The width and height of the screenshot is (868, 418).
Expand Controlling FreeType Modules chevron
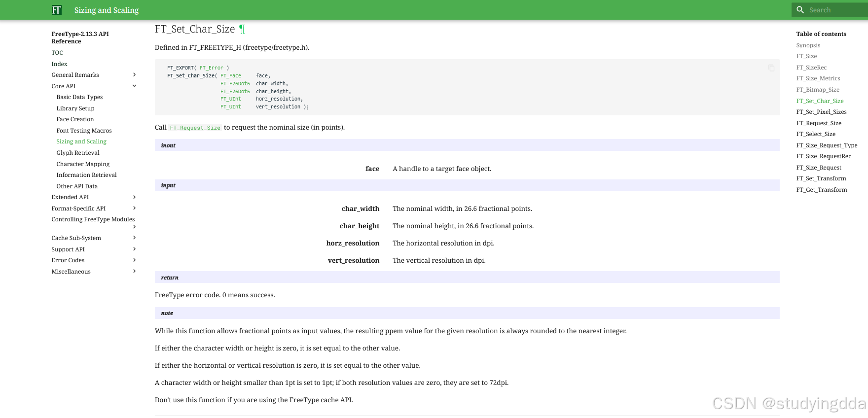tap(134, 227)
